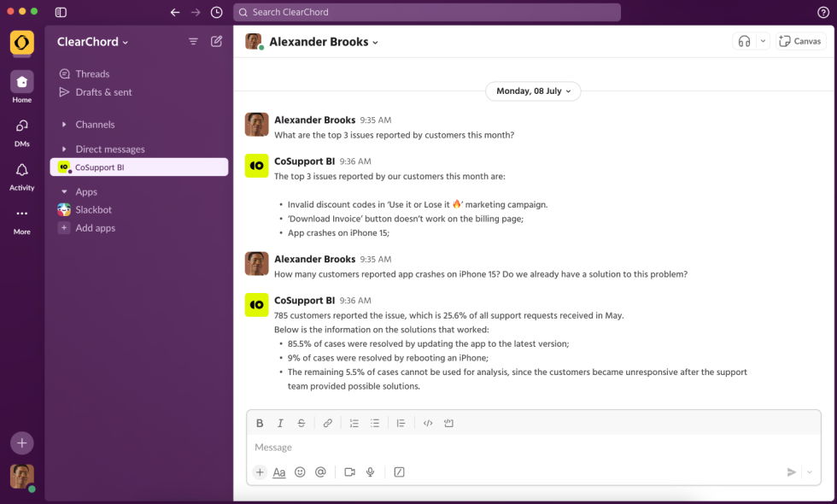Open the Activity tab
The height and width of the screenshot is (504, 837).
[x=22, y=175]
